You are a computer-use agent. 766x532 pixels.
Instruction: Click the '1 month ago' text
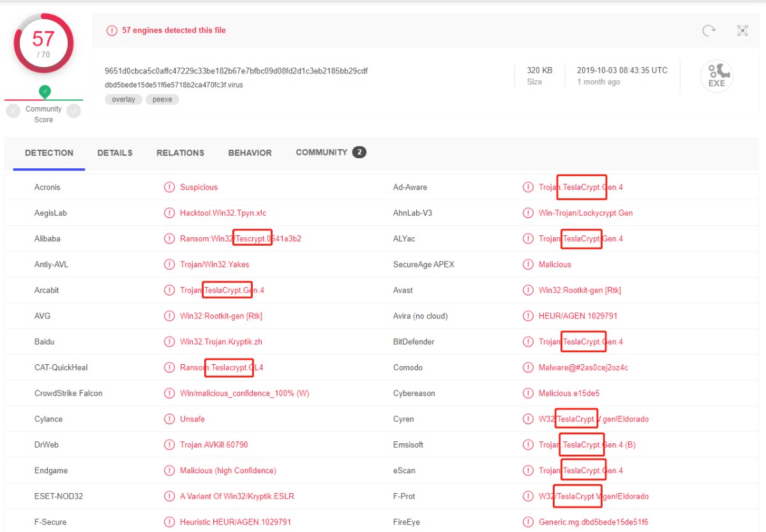click(x=599, y=82)
